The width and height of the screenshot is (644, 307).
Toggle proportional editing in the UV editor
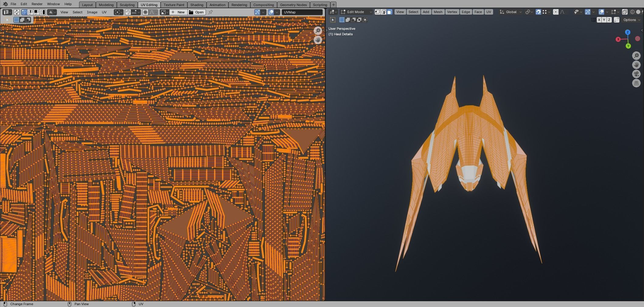click(145, 12)
